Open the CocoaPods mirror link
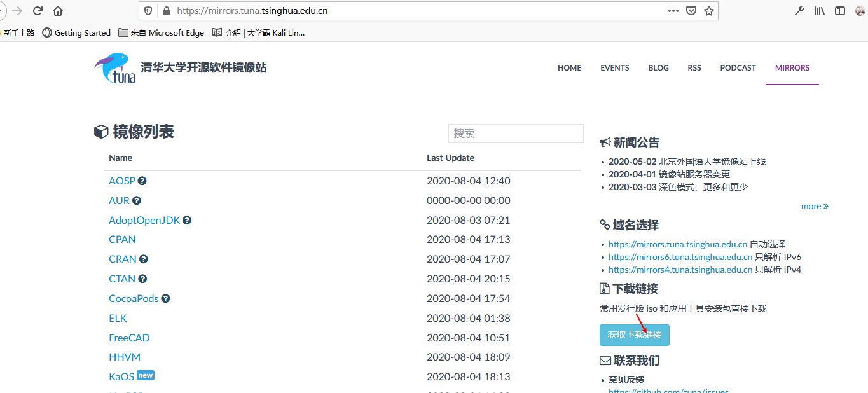The width and height of the screenshot is (868, 393). point(134,298)
